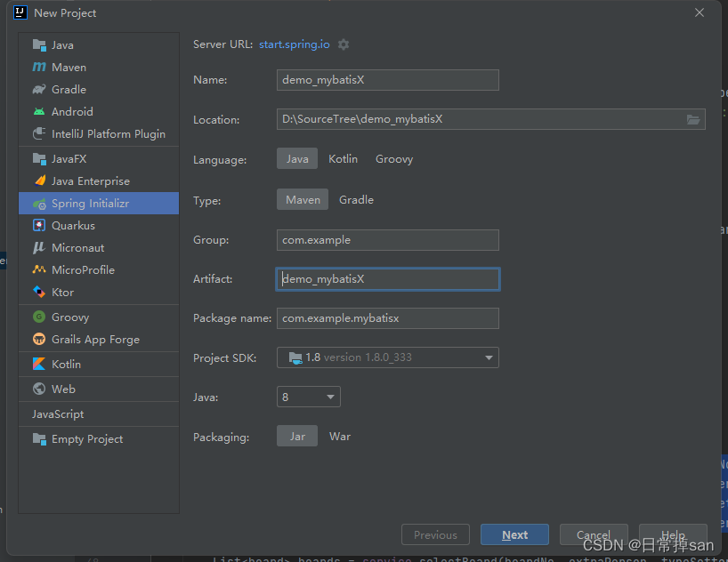Click the Groovy green circle icon
Screen dimensions: 728x562
39,317
